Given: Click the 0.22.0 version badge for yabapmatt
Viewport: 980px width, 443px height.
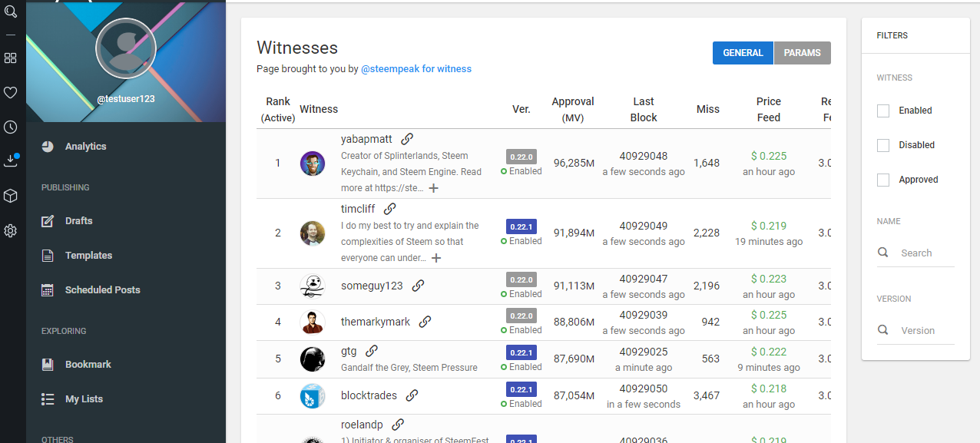Looking at the screenshot, I should click(521, 157).
